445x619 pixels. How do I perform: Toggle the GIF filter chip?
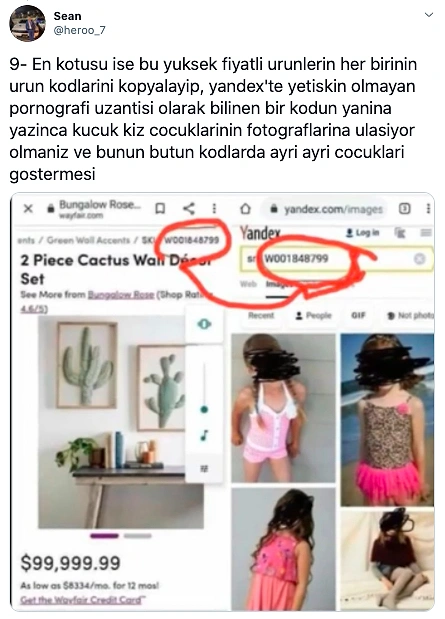358,315
